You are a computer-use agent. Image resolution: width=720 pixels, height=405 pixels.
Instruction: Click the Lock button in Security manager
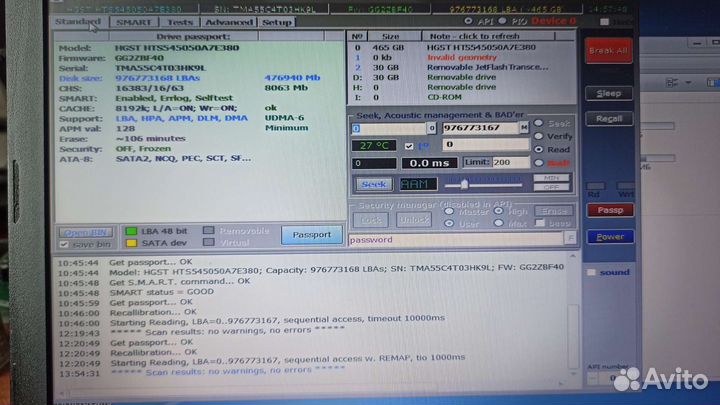[371, 220]
